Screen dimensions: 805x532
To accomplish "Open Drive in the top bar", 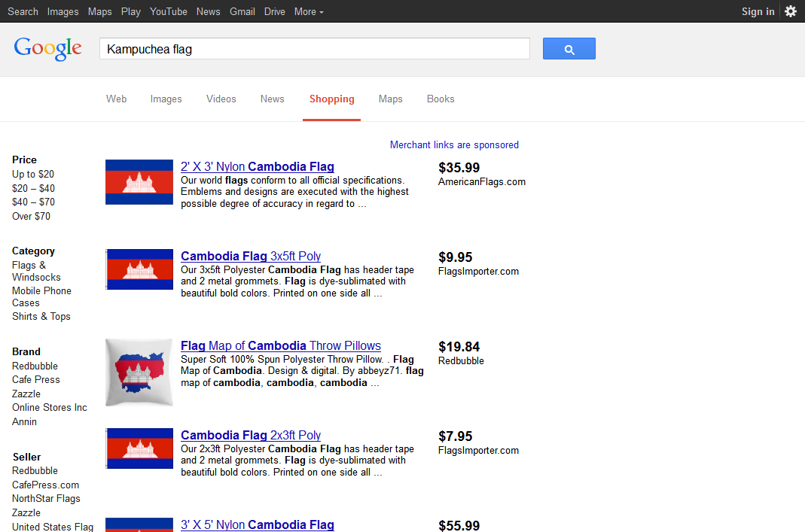I will pos(275,11).
